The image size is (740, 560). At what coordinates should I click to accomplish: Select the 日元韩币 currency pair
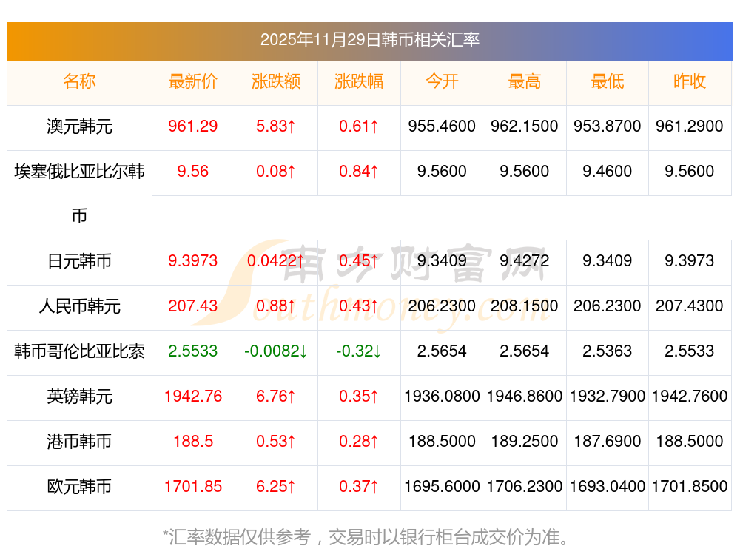click(79, 261)
